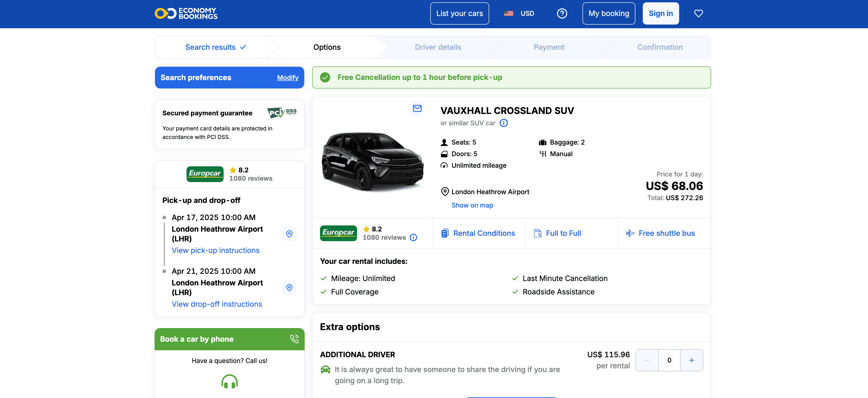This screenshot has height=398, width=868.
Task: Click the wishlist heart icon
Action: click(x=698, y=13)
